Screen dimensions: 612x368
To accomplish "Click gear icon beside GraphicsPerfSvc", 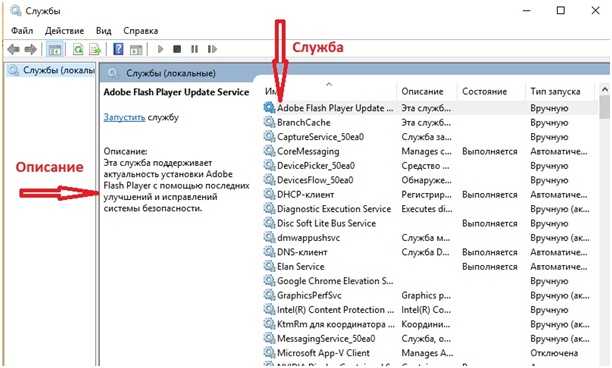I will click(x=269, y=295).
